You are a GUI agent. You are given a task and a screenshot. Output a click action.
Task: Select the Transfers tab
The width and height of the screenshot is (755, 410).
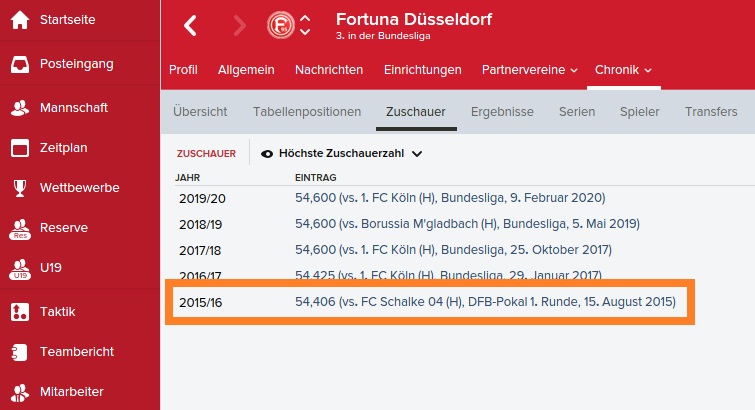(x=711, y=112)
